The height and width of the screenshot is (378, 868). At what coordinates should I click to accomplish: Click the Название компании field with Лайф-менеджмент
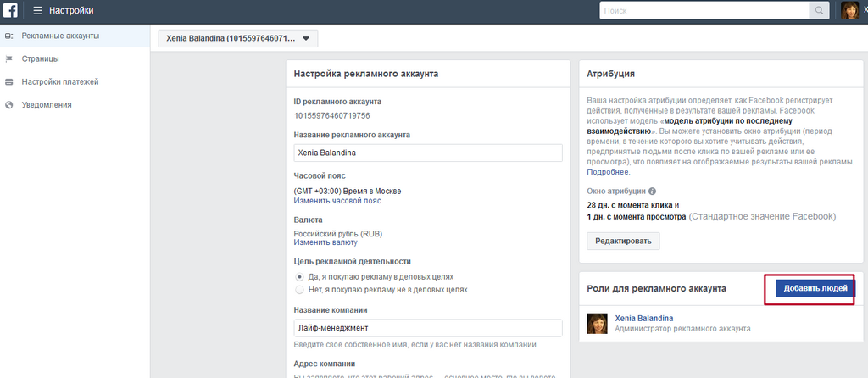click(428, 328)
